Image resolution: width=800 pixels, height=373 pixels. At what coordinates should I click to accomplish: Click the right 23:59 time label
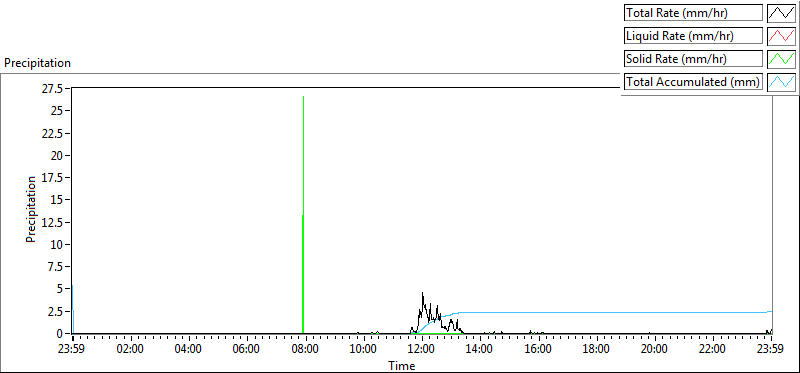[x=771, y=350]
